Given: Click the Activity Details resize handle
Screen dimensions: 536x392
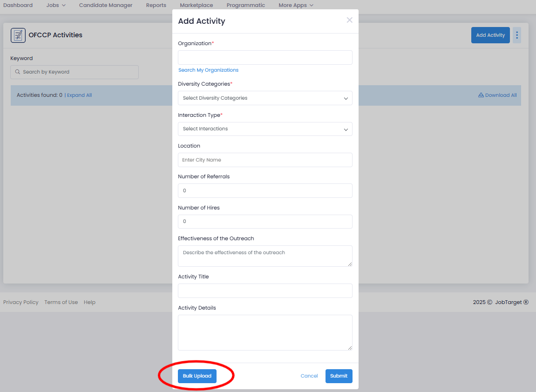Looking at the screenshot, I should pyautogui.click(x=350, y=348).
